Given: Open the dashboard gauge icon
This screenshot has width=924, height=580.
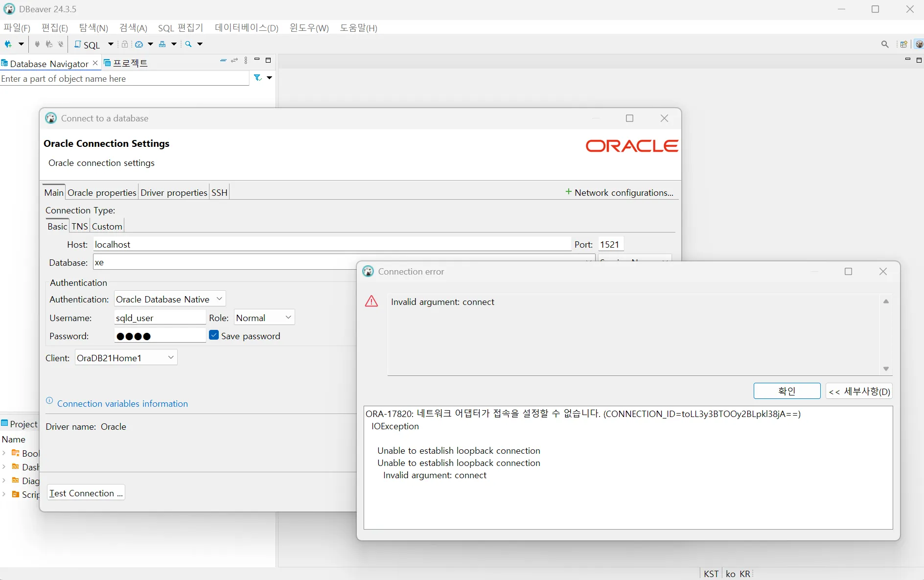Looking at the screenshot, I should pyautogui.click(x=139, y=44).
